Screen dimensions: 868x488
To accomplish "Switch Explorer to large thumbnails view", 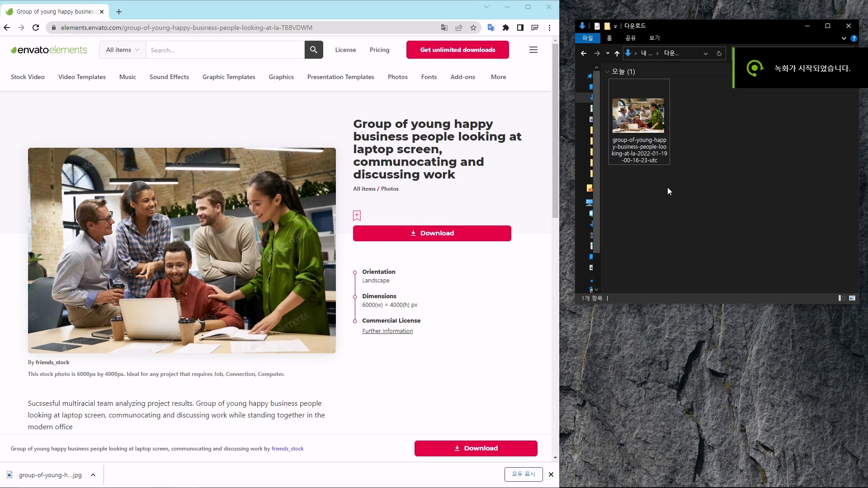I will pos(852,298).
